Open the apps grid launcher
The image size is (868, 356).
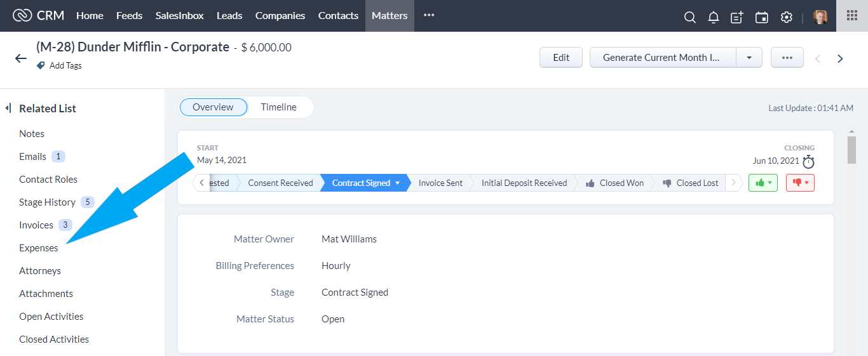(x=852, y=15)
